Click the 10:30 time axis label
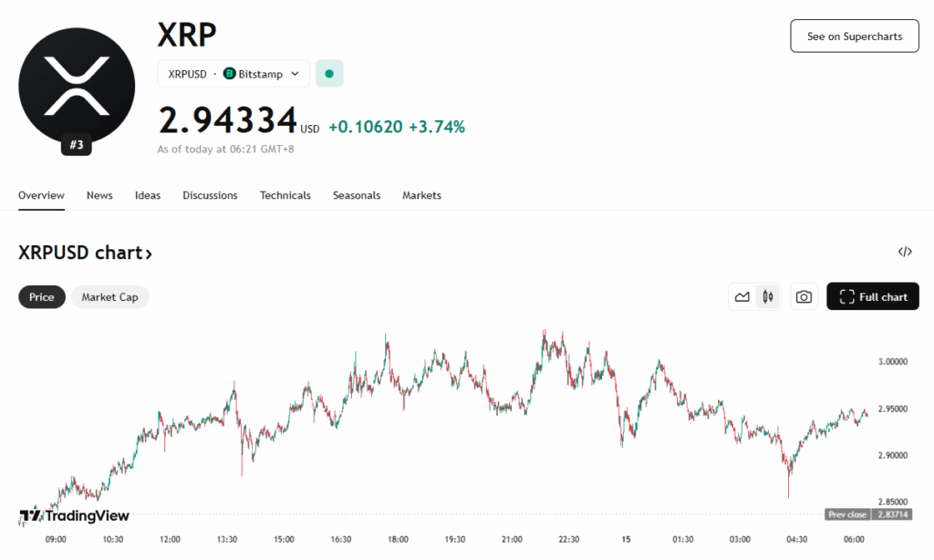Viewport: 934px width, 560px height. (x=112, y=539)
